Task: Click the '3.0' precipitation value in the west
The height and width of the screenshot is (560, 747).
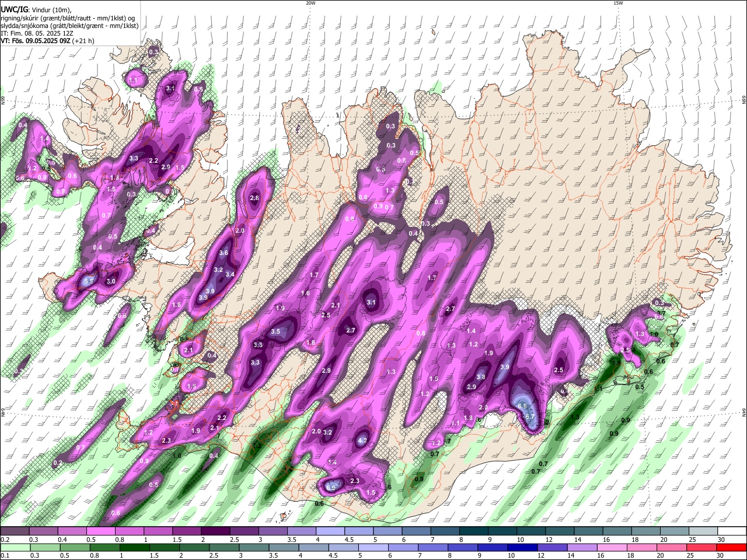Action: point(111,282)
